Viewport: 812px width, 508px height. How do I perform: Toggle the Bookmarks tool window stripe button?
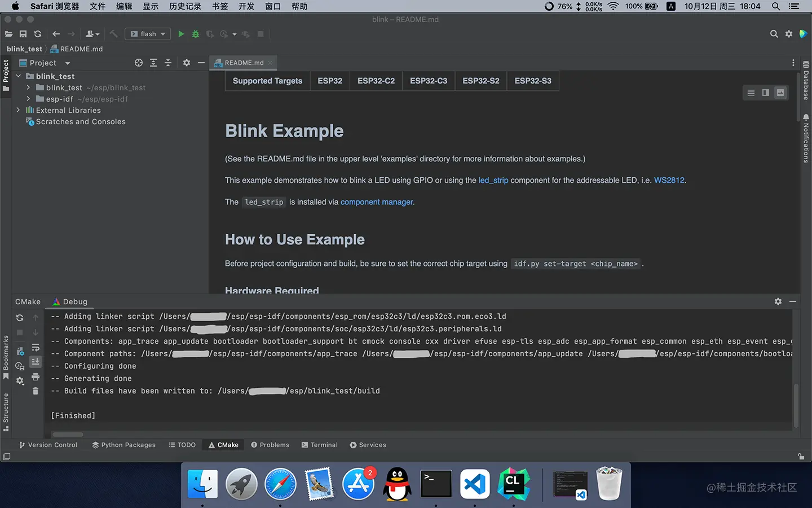coord(6,357)
